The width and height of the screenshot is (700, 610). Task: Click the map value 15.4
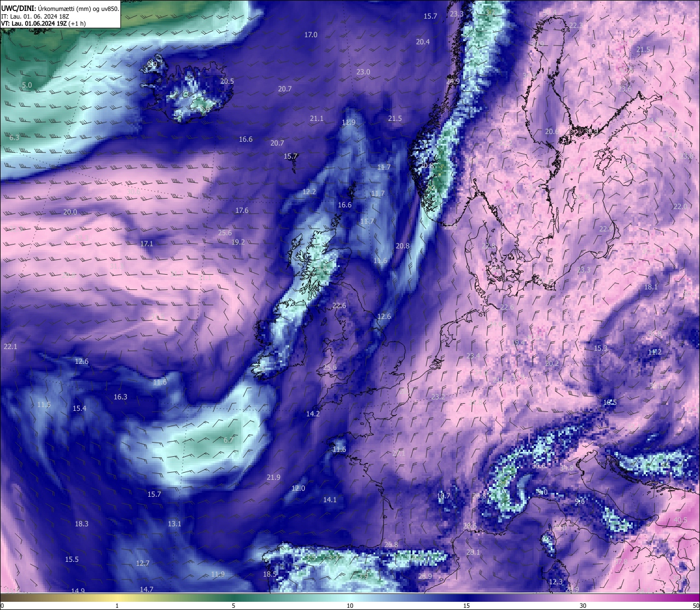pos(79,409)
